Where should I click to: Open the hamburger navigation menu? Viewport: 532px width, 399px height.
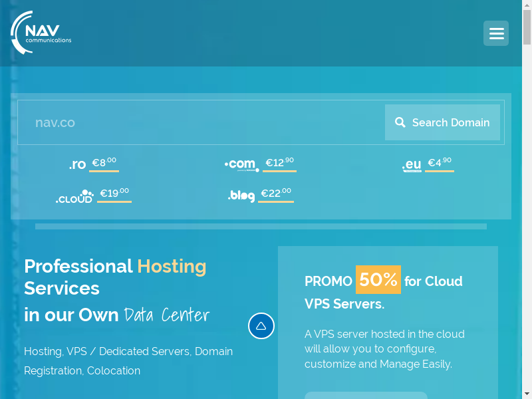coord(495,33)
